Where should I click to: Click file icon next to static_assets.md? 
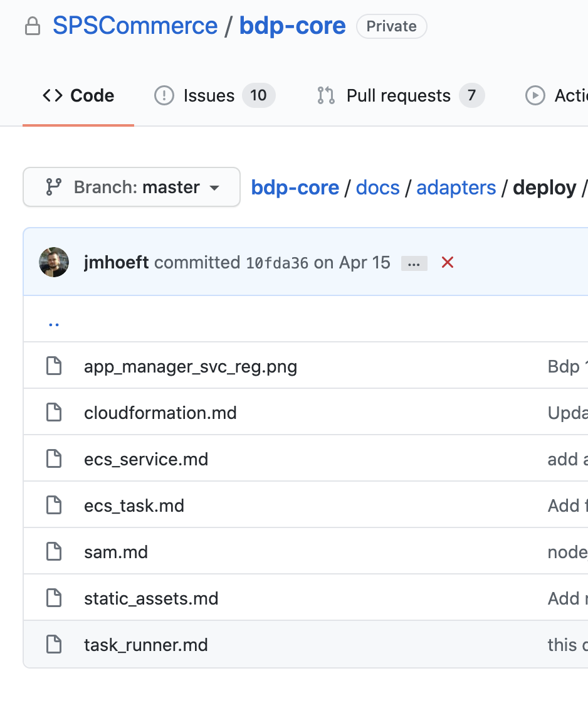[x=54, y=598]
